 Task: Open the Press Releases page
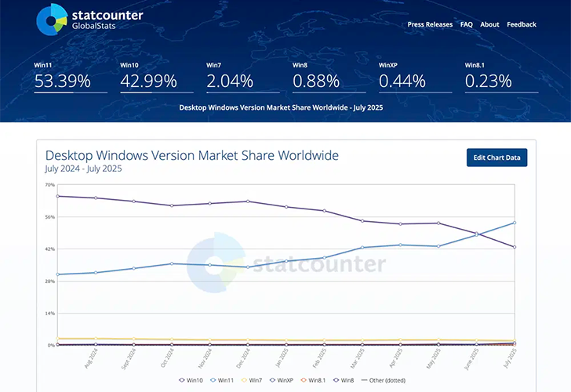click(430, 24)
